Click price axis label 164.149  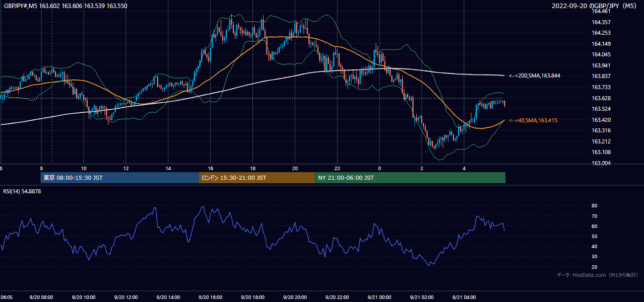coord(602,44)
